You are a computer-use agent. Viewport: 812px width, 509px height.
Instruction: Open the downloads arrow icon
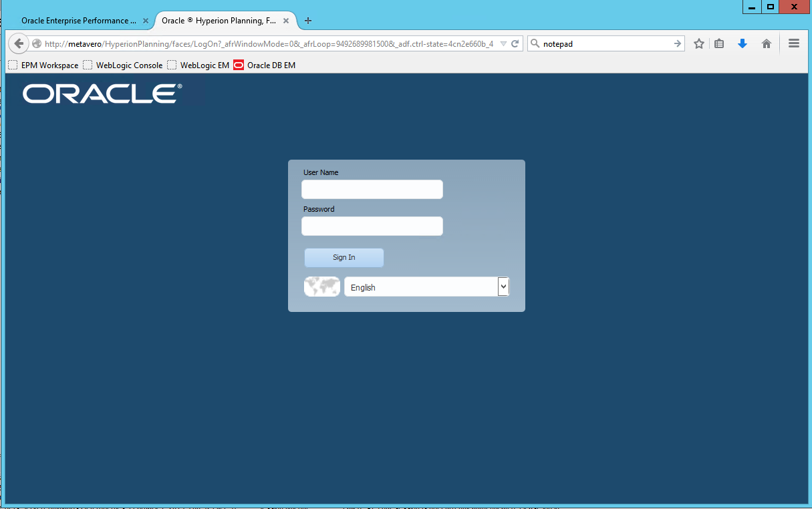coord(742,43)
